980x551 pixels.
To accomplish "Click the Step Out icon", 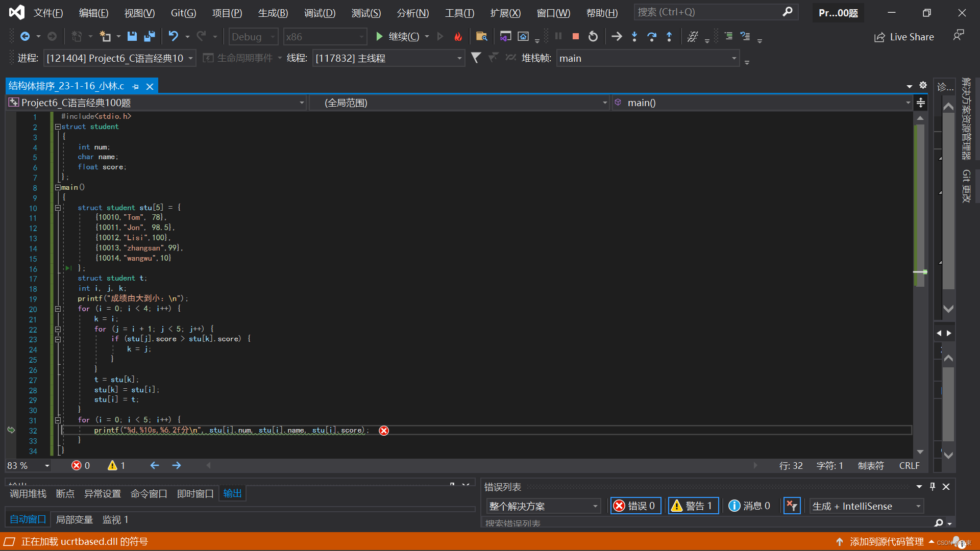I will pos(669,36).
